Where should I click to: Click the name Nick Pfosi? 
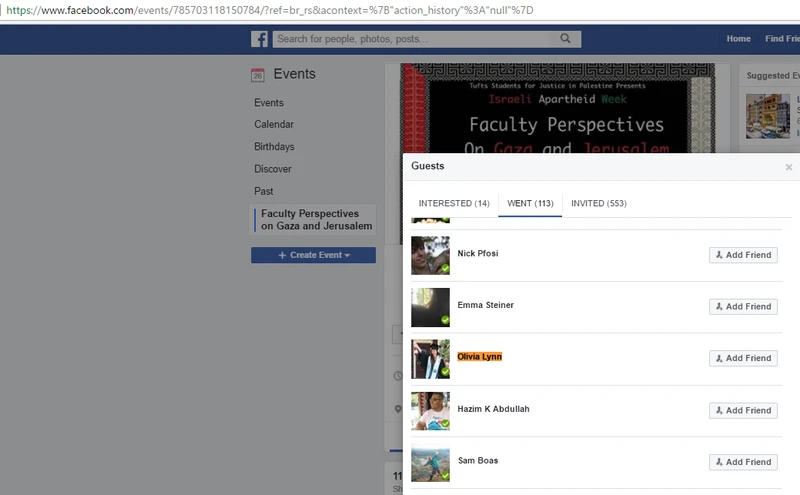coord(478,254)
